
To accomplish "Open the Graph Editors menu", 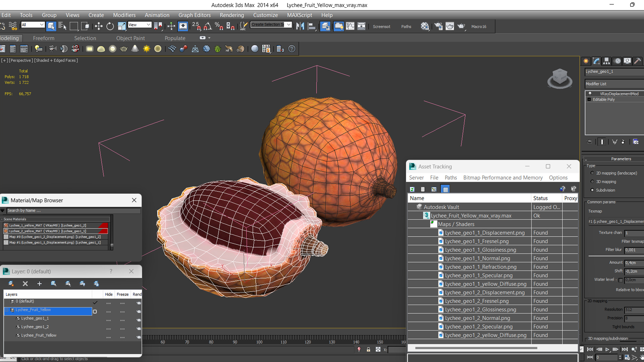I will (195, 15).
